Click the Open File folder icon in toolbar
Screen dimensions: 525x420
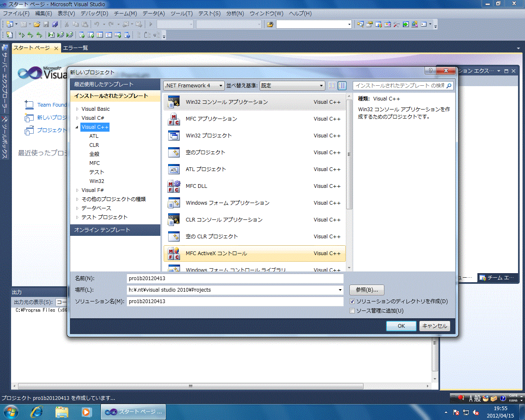(x=37, y=24)
